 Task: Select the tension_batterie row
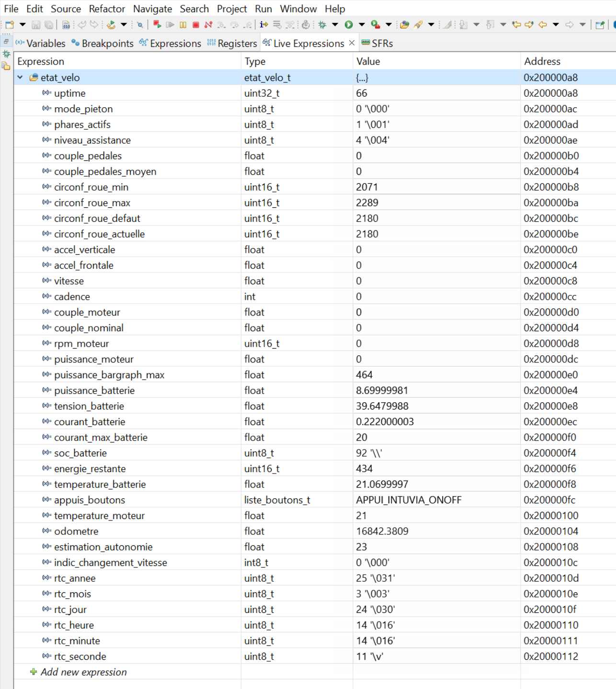(x=89, y=406)
